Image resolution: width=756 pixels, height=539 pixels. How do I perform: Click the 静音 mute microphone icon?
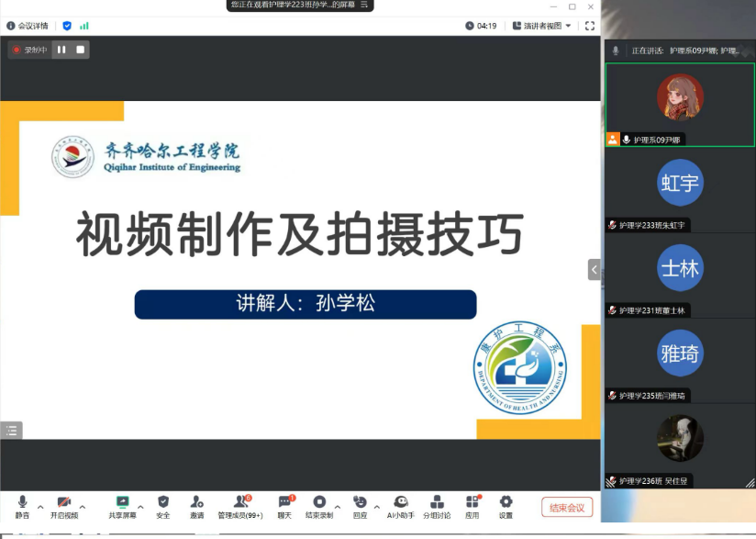point(22,502)
